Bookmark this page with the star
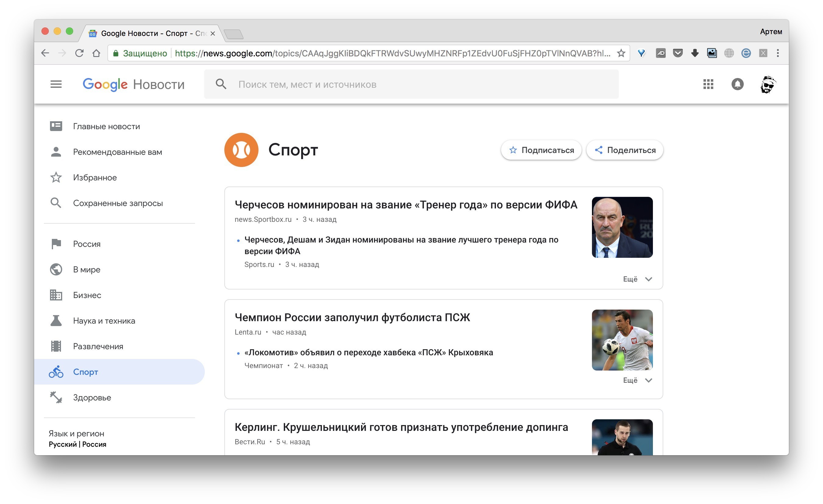Image resolution: width=823 pixels, height=504 pixels. click(x=621, y=53)
